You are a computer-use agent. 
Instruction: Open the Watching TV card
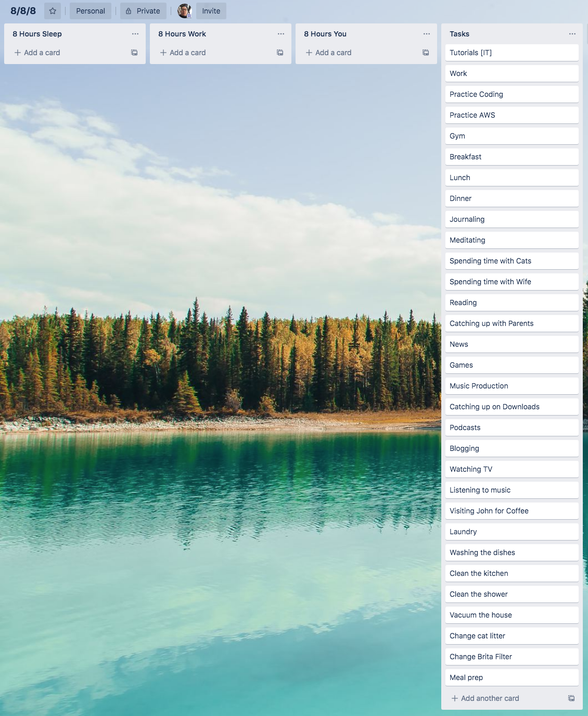pos(512,469)
